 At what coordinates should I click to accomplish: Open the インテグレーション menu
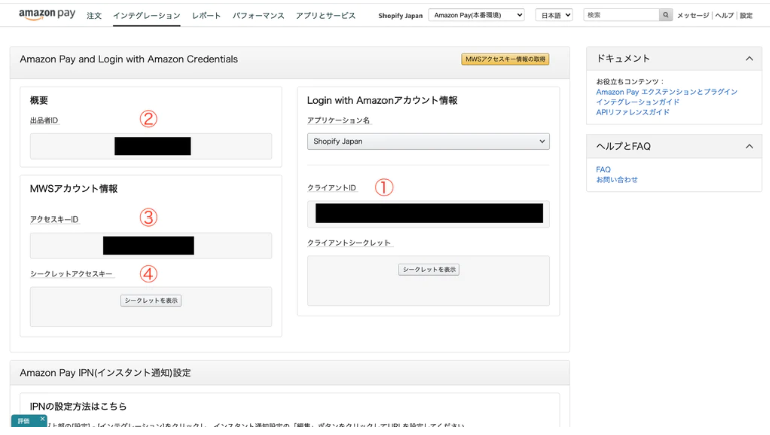coord(146,16)
